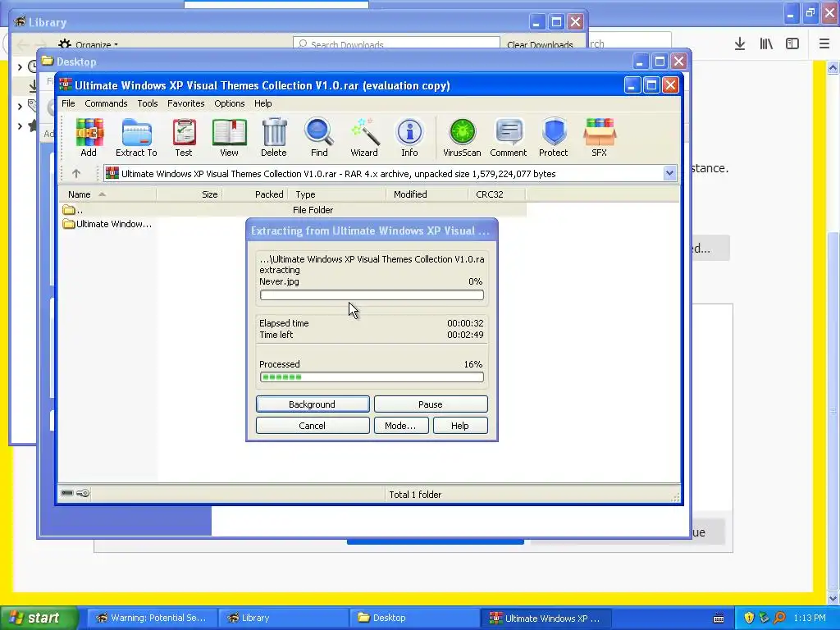The width and height of the screenshot is (840, 630).
Task: Sort by the Size column header
Action: tap(189, 194)
